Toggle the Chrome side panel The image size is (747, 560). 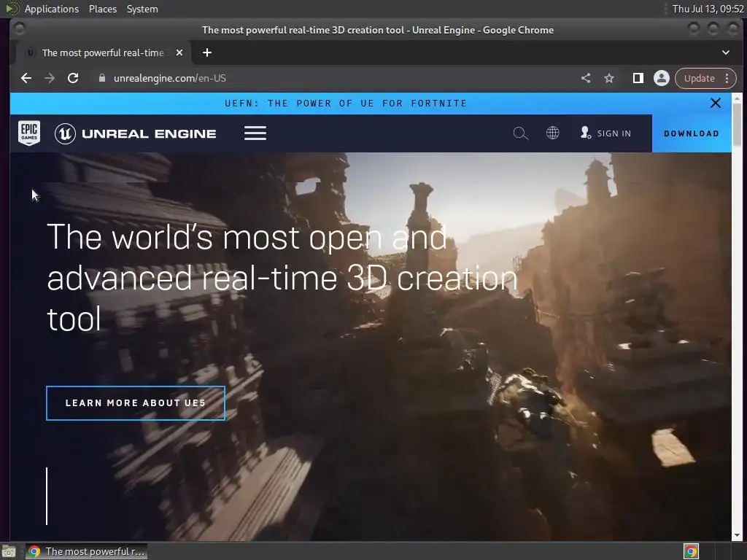(638, 78)
